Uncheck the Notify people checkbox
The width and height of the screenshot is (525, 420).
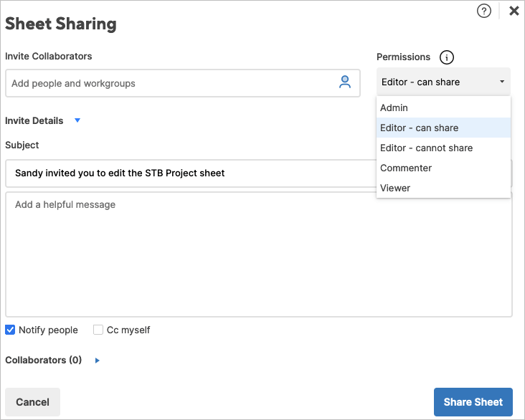(x=11, y=330)
